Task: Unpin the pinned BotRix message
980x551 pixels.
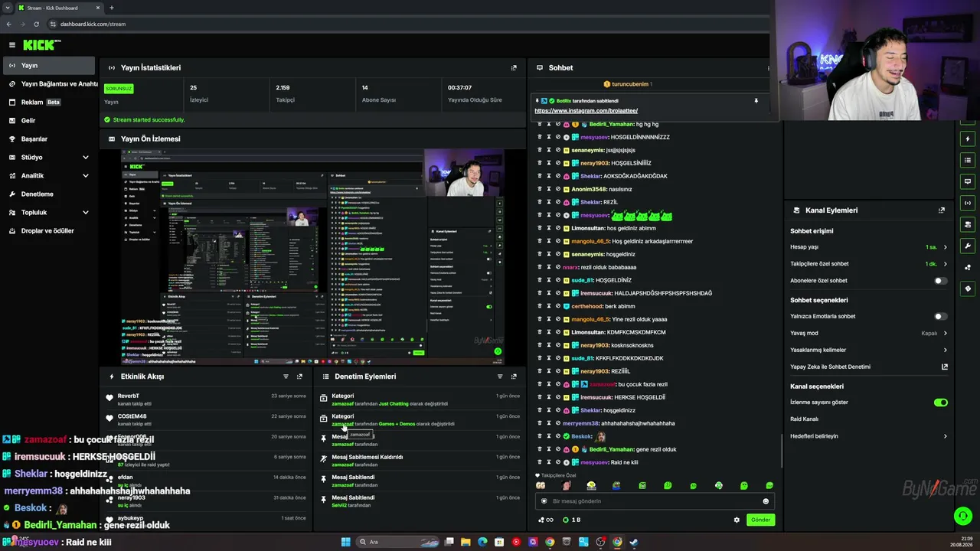Action: pos(756,101)
